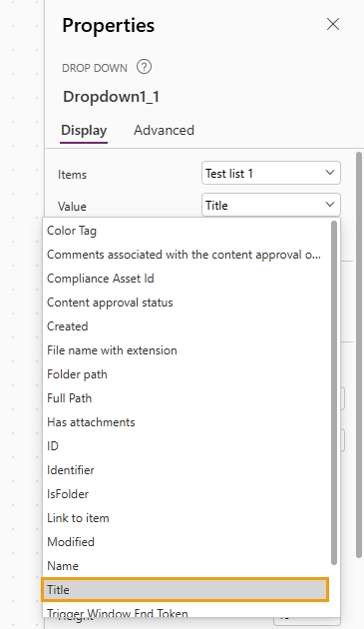
Task: Pick the Modified field
Action: coord(186,541)
